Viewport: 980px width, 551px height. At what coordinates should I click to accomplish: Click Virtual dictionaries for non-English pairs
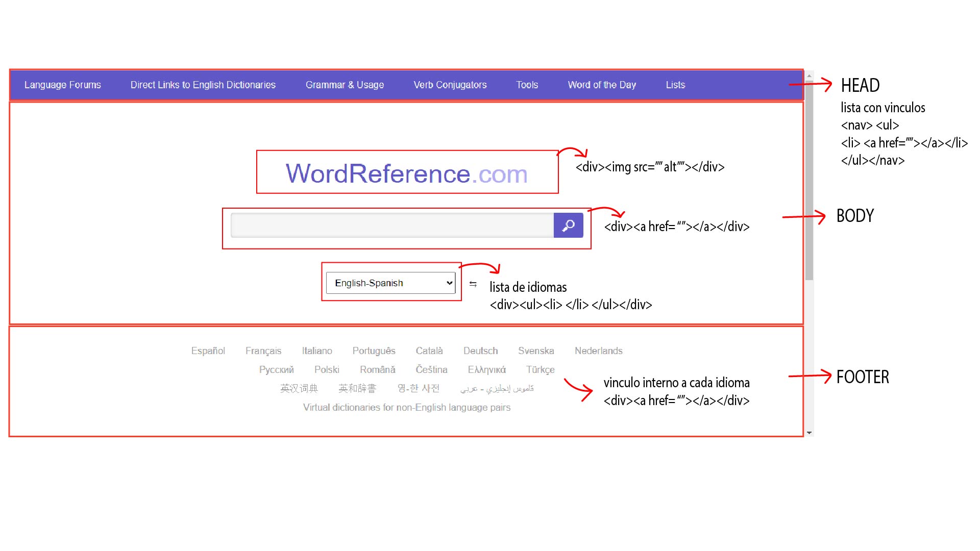click(x=406, y=408)
